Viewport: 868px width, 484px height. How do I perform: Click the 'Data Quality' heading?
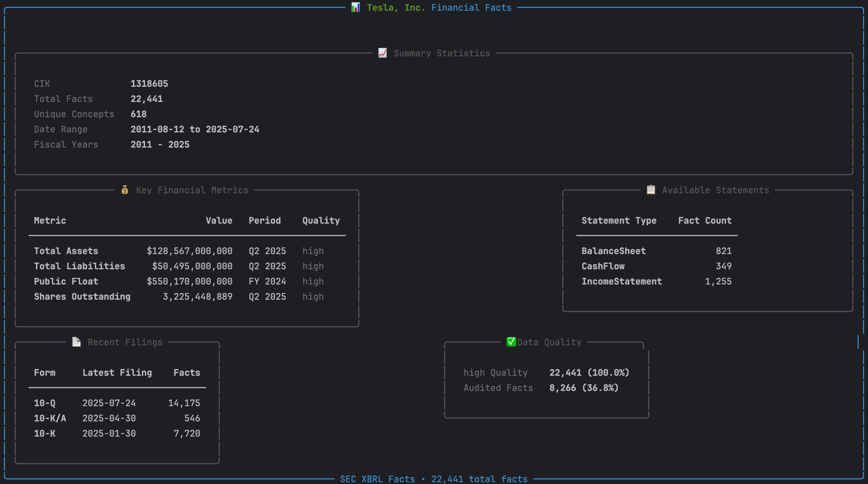549,342
